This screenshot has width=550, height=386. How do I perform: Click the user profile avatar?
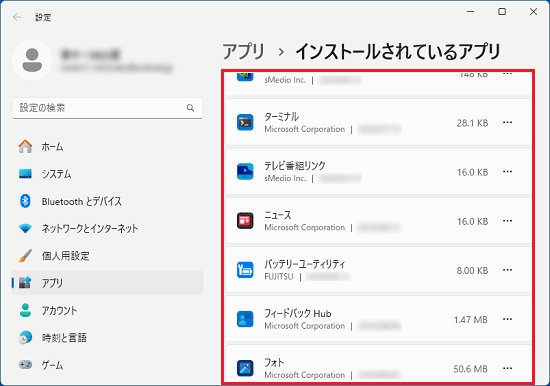(x=32, y=60)
